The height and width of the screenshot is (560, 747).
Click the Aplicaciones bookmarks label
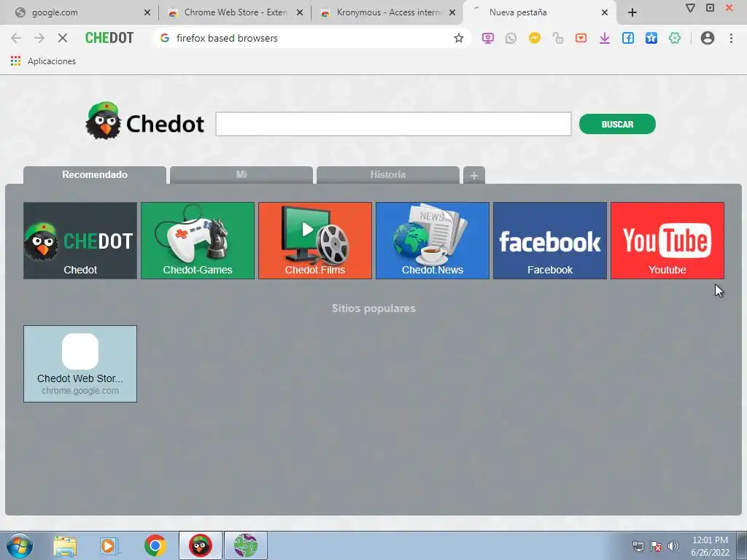(52, 61)
